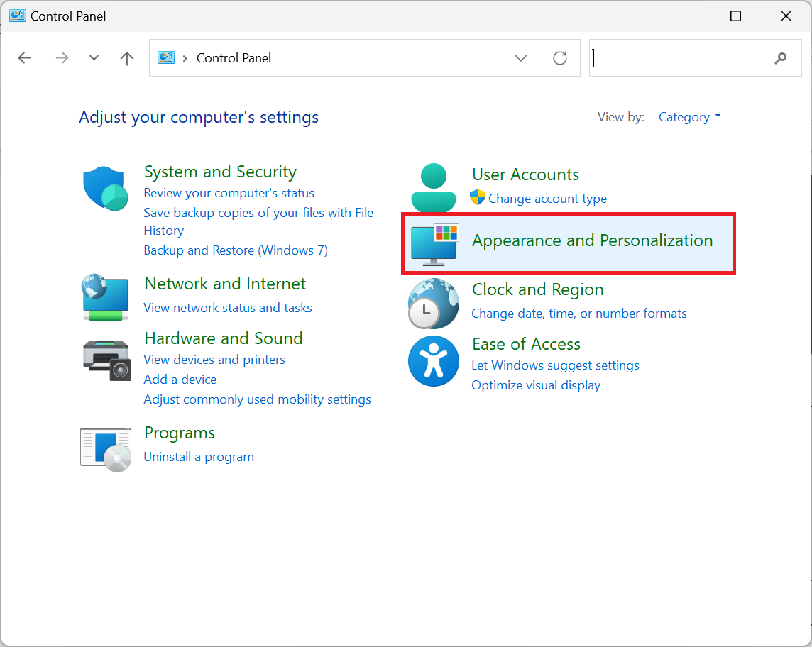Open View network status and tasks
This screenshot has width=812, height=647.
pyautogui.click(x=228, y=308)
